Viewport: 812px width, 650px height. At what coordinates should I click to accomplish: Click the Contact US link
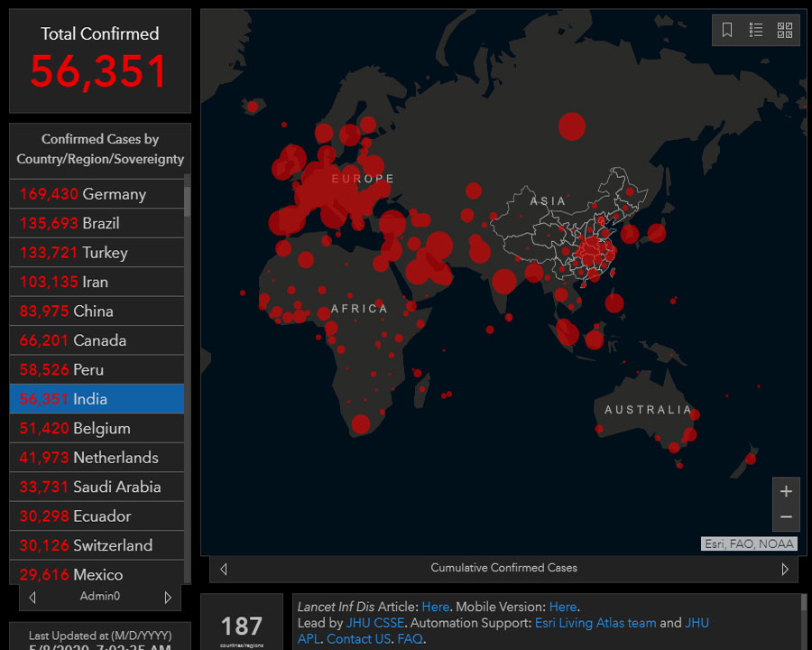[x=359, y=639]
